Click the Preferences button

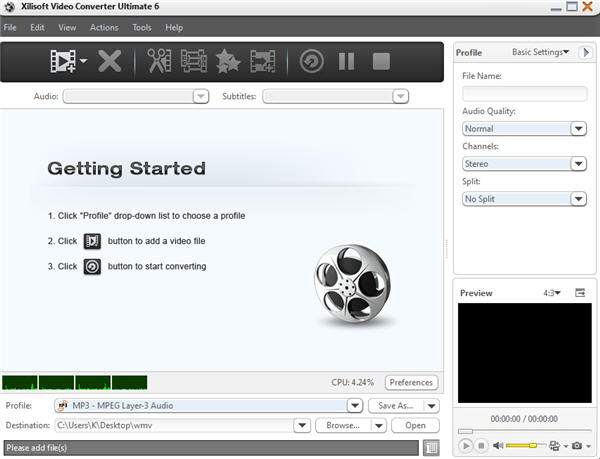pos(411,382)
